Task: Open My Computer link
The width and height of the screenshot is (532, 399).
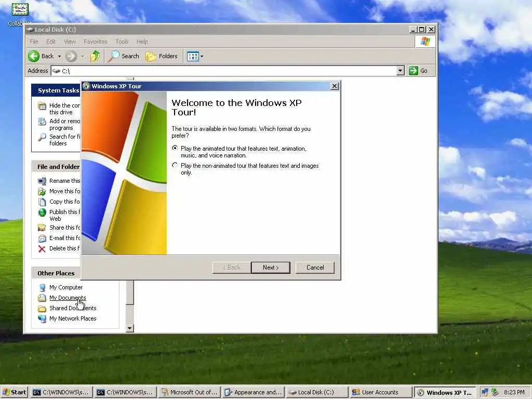Action: [x=66, y=287]
